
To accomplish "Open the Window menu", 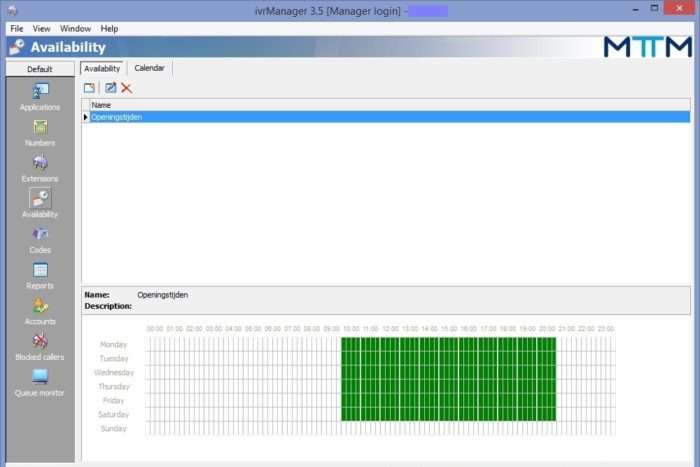I will click(75, 29).
